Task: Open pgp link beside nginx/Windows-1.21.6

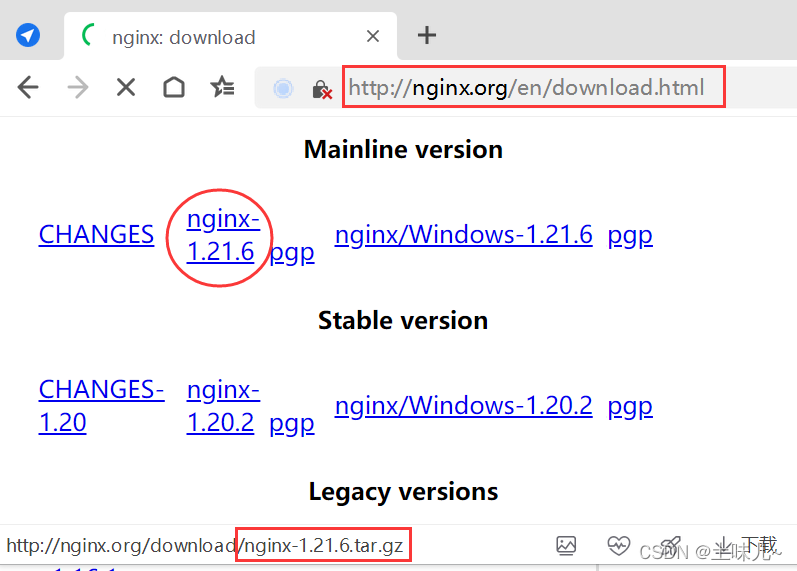Action: point(630,236)
